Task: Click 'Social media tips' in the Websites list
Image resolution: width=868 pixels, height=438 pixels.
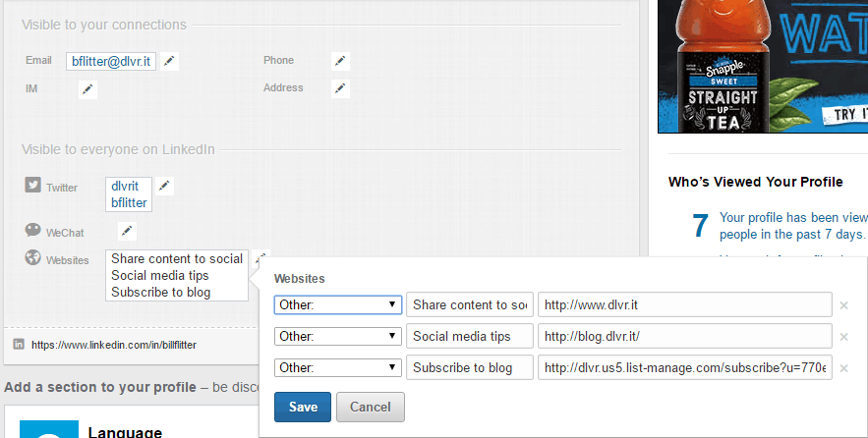Action: (x=160, y=275)
